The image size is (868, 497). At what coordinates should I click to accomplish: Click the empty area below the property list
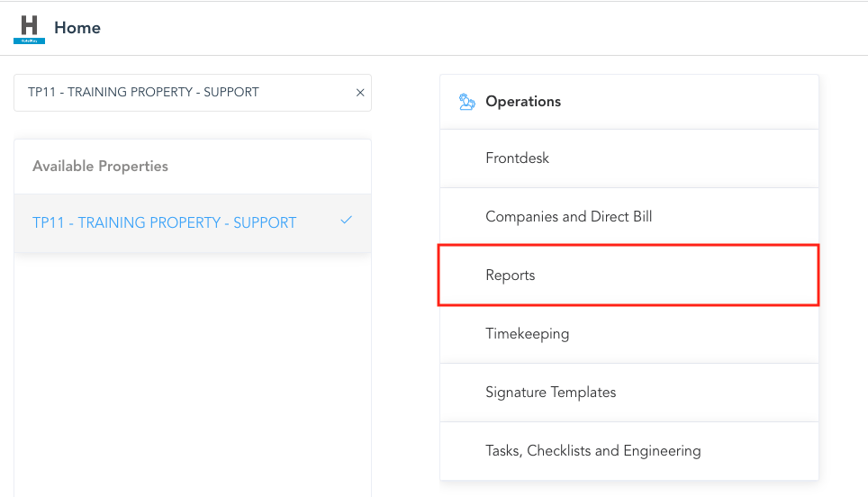[x=192, y=378]
